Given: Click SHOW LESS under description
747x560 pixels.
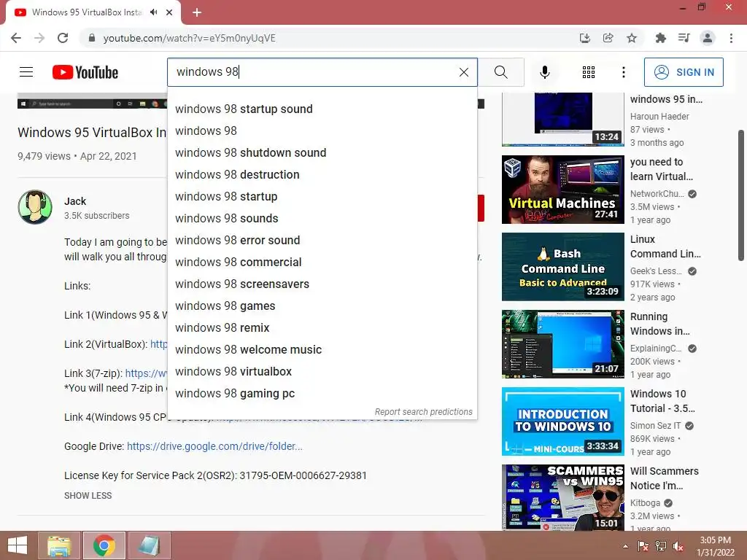Looking at the screenshot, I should [x=88, y=496].
